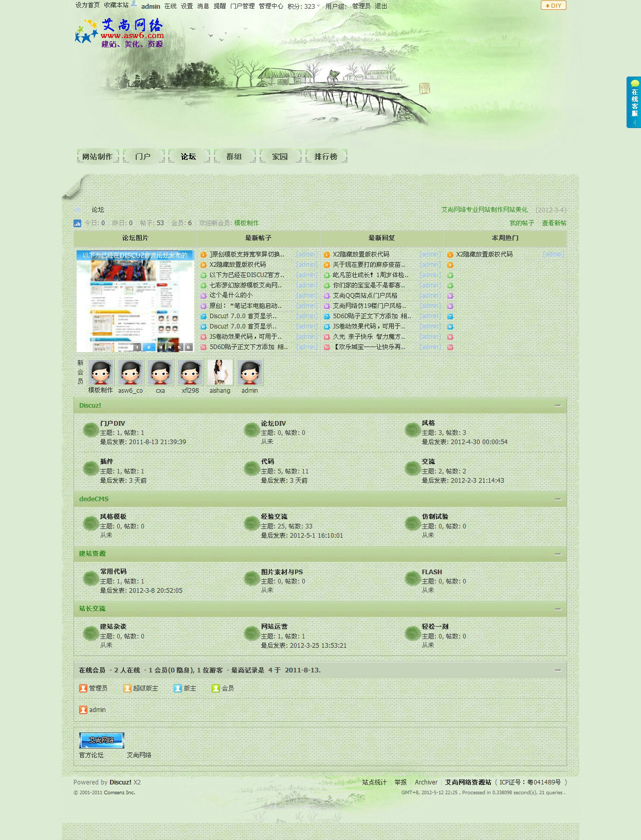The image size is (641, 840).
Task: Click the 退出 logout link
Action: pyautogui.click(x=381, y=6)
